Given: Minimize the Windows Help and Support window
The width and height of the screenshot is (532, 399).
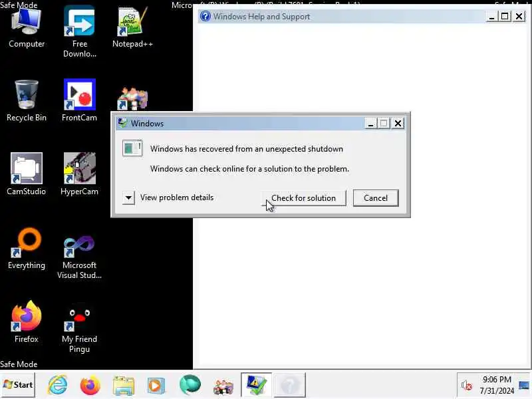Looking at the screenshot, I should pos(491,16).
